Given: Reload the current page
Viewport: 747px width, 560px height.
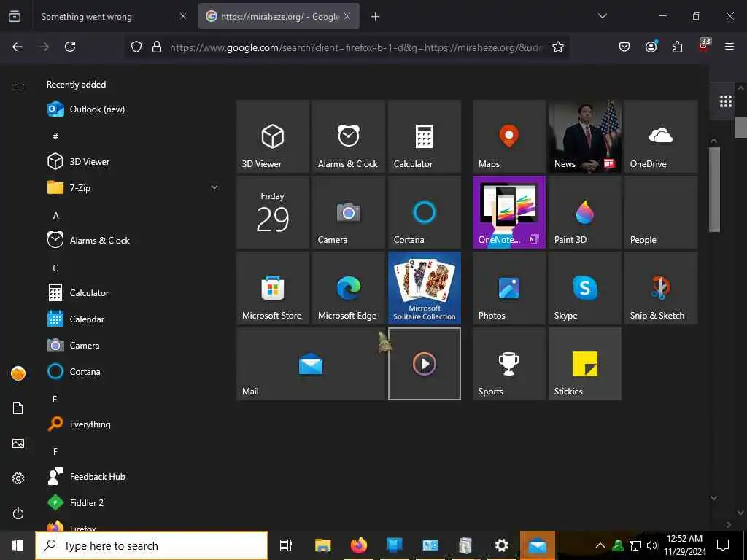Looking at the screenshot, I should click(x=70, y=47).
